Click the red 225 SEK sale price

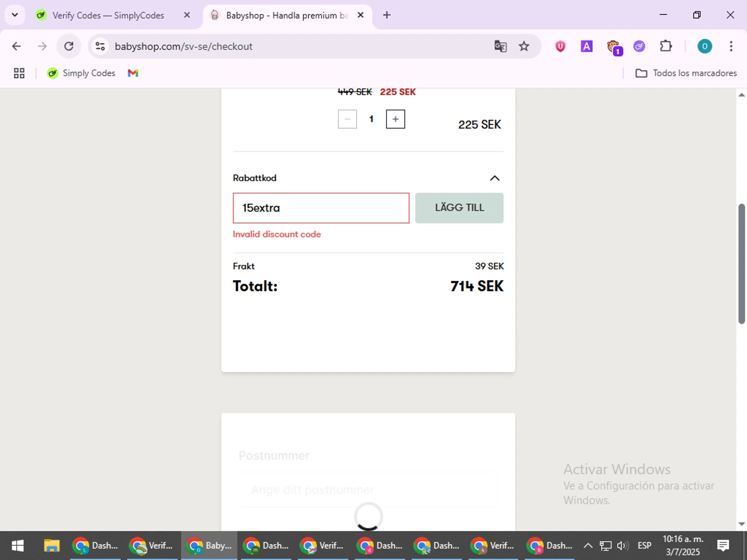click(398, 92)
